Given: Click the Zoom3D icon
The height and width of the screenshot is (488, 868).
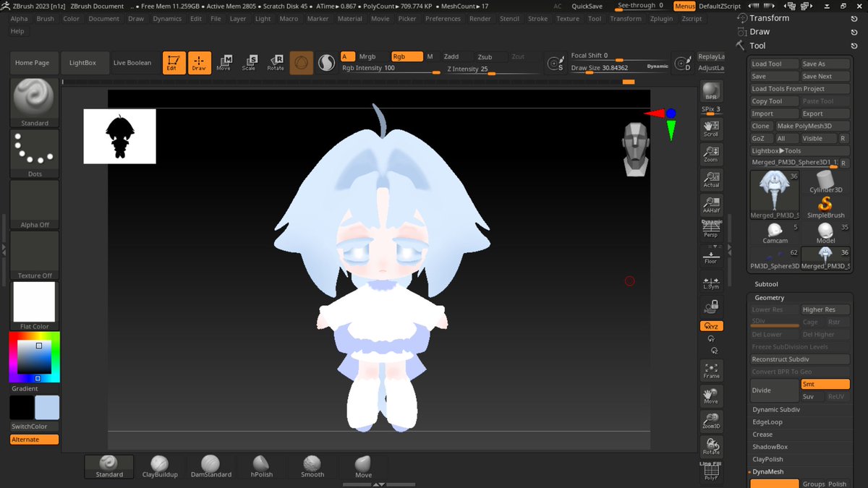Looking at the screenshot, I should point(711,421).
